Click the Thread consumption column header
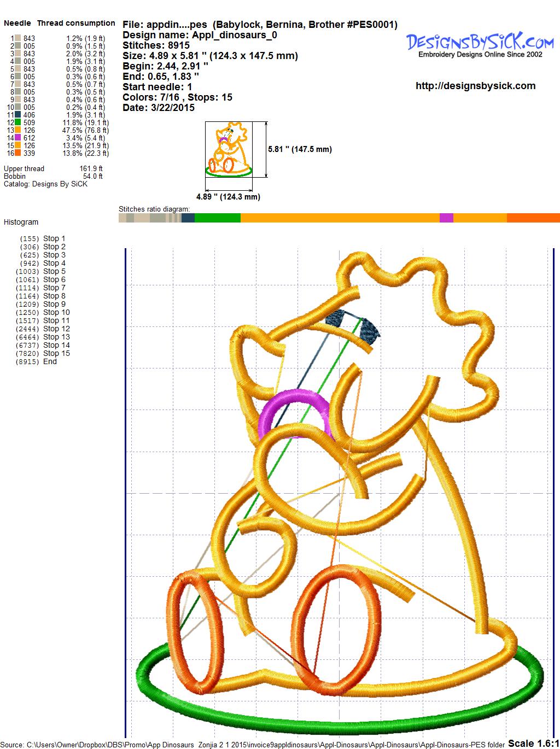The height and width of the screenshot is (749, 560). (76, 23)
